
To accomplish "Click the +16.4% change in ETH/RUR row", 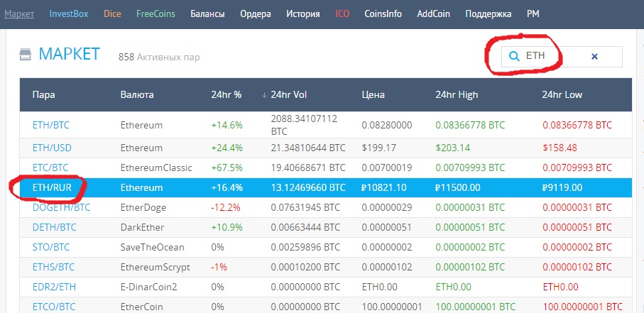I will coord(227,187).
